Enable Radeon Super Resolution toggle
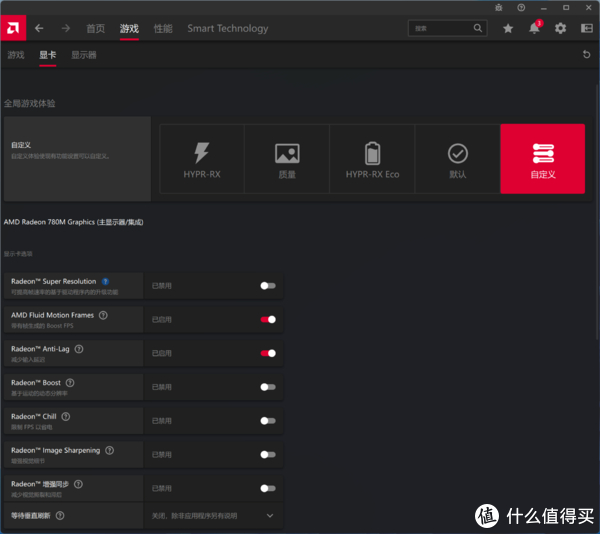 pos(268,286)
